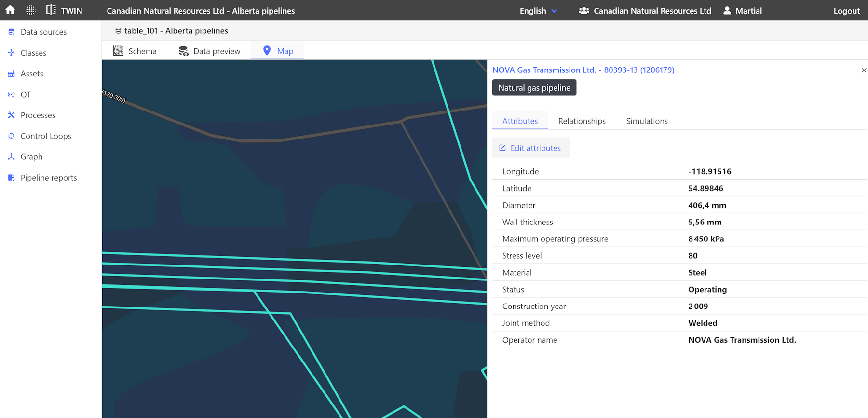Click the Data sources sidebar icon

coord(11,32)
